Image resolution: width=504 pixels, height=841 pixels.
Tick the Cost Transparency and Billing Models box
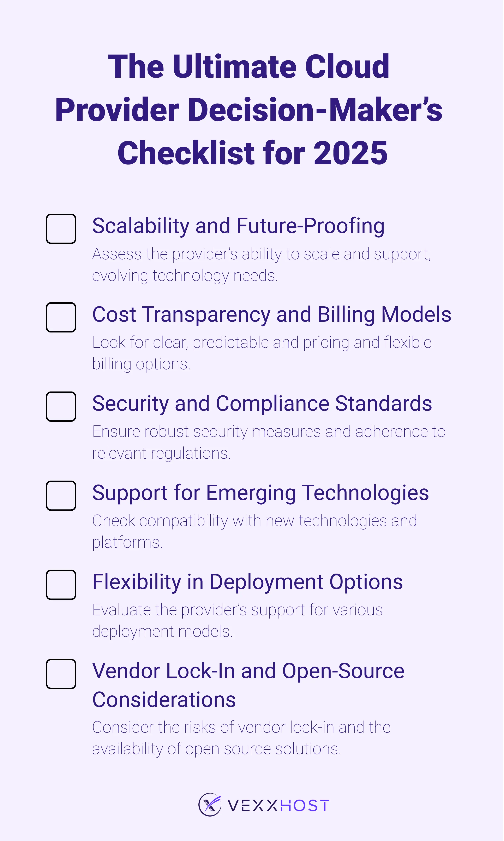point(61,317)
